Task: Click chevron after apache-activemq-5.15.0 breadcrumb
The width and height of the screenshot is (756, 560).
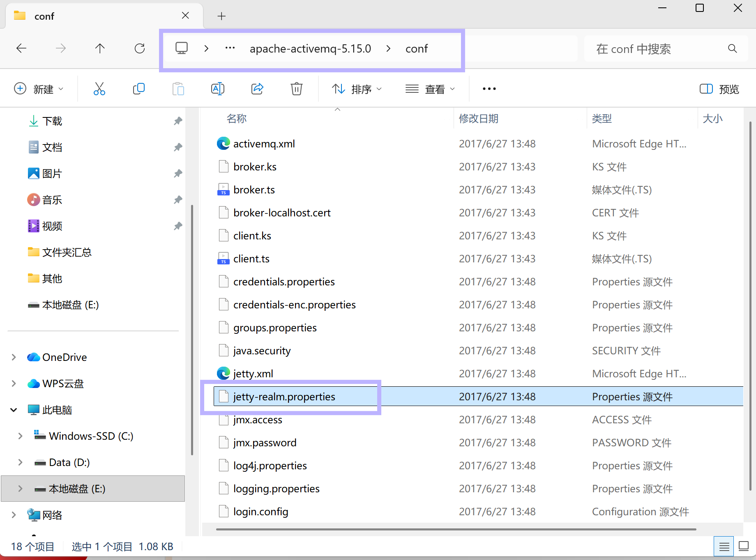Action: (x=388, y=48)
